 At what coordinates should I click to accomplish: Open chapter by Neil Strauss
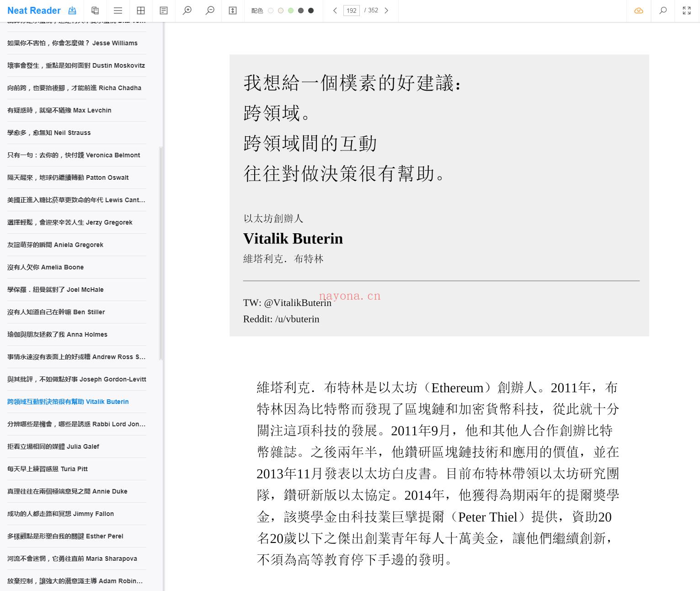77,133
